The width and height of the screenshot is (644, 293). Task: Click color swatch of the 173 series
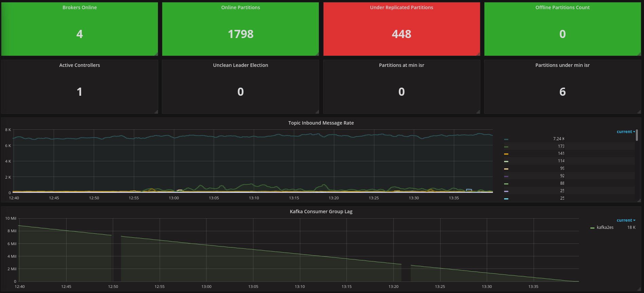coord(506,147)
